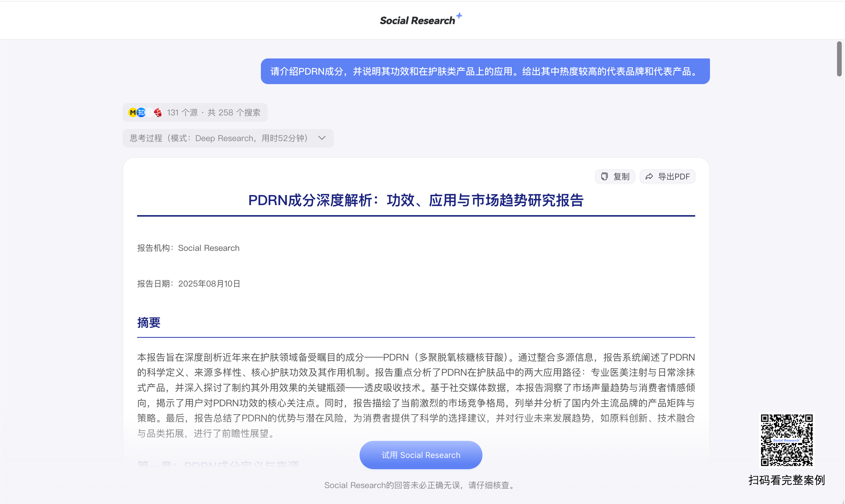Click the yellow M source icon

133,112
